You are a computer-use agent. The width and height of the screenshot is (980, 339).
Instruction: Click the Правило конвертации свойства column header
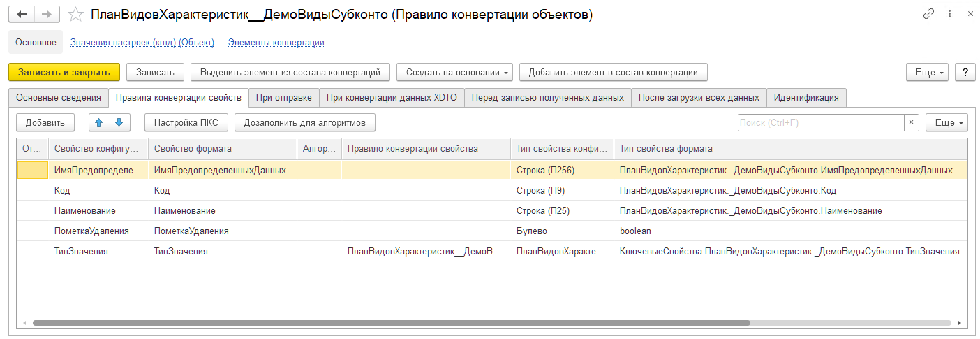pos(426,149)
